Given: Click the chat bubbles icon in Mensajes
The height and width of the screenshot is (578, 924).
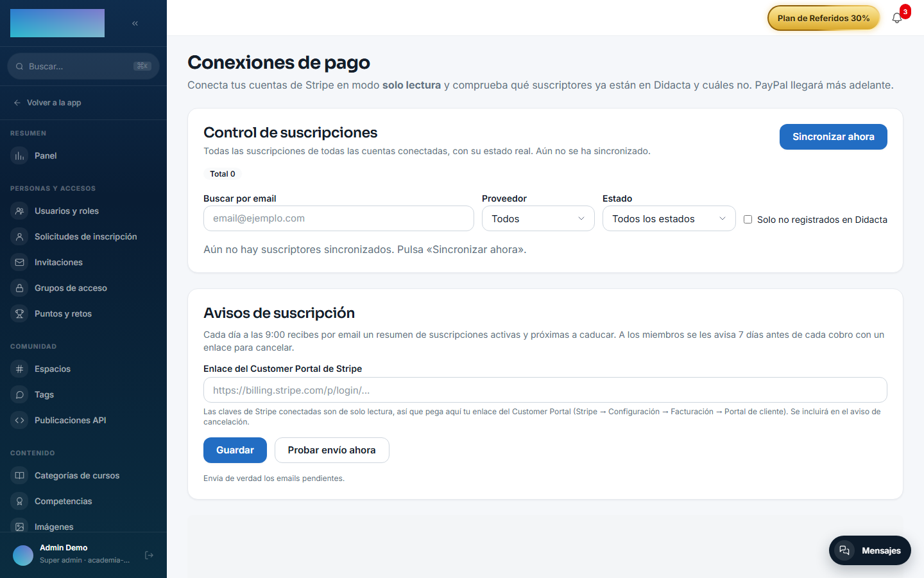Looking at the screenshot, I should coord(844,550).
